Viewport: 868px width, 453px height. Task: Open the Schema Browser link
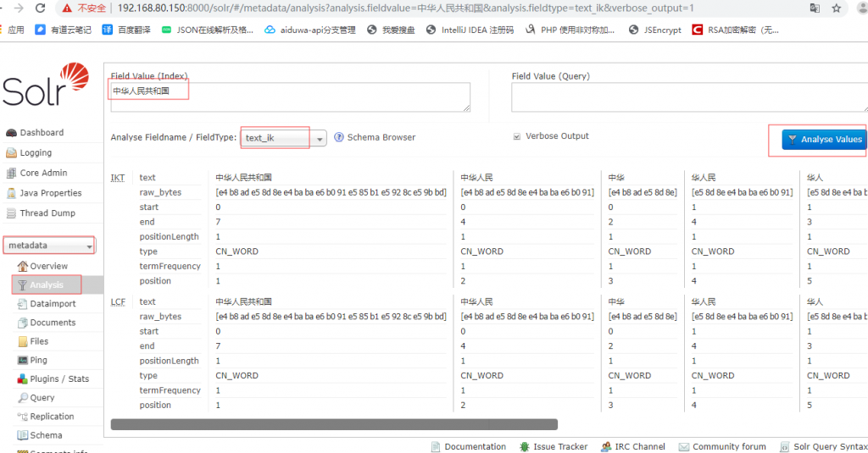[381, 137]
